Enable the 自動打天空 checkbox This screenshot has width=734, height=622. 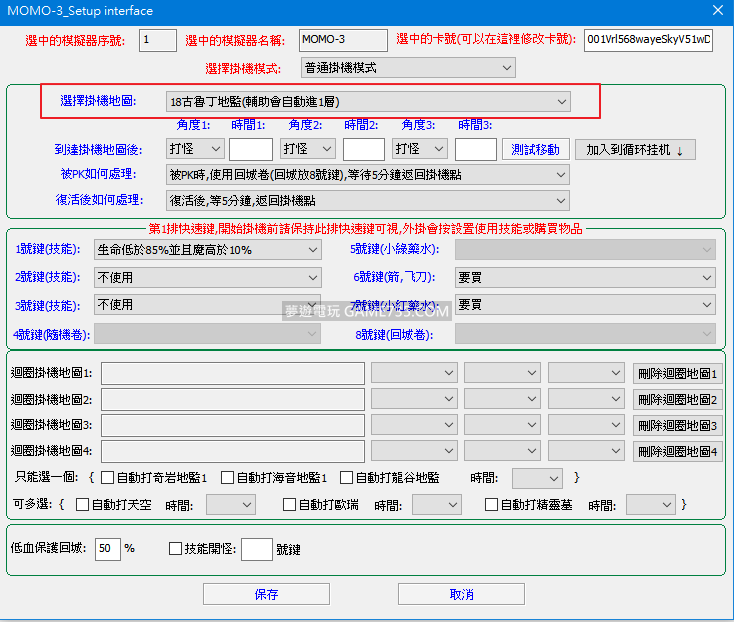[x=83, y=505]
